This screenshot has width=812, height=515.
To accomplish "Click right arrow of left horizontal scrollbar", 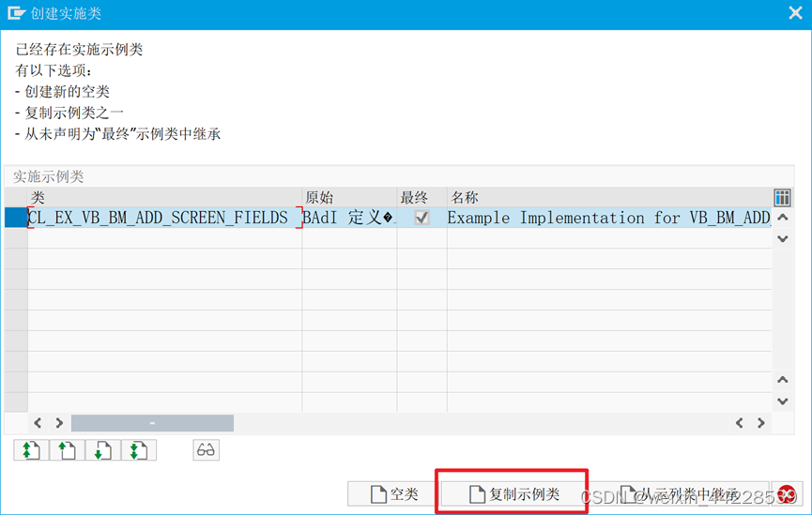I will pyautogui.click(x=59, y=423).
